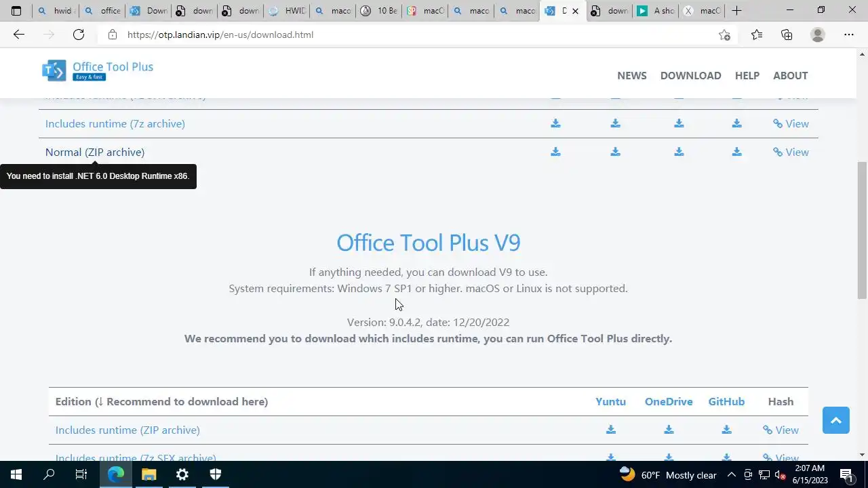Image resolution: width=868 pixels, height=488 pixels.
Task: View hash for V9 Includes runtime (ZIP archive)
Action: click(x=781, y=430)
